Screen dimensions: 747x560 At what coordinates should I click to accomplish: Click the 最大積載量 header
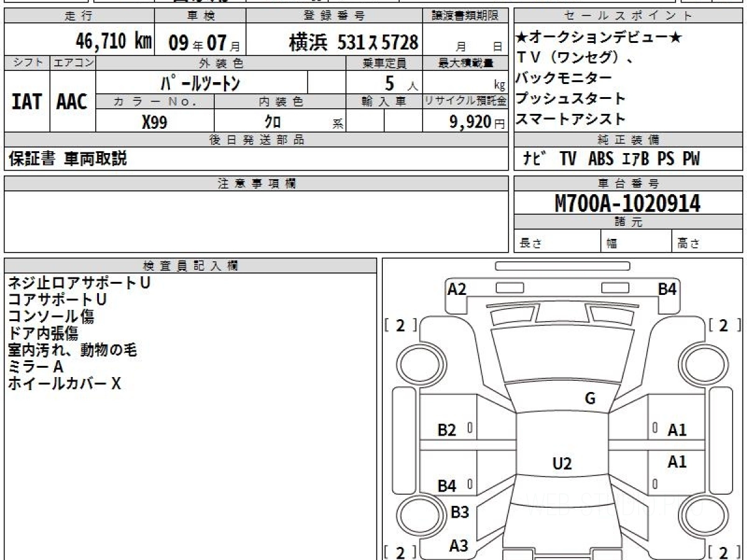pos(466,63)
